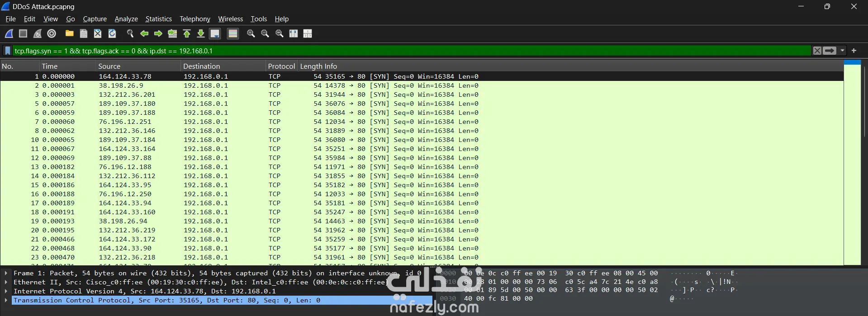Find a packet with the magnifier icon

tap(130, 33)
